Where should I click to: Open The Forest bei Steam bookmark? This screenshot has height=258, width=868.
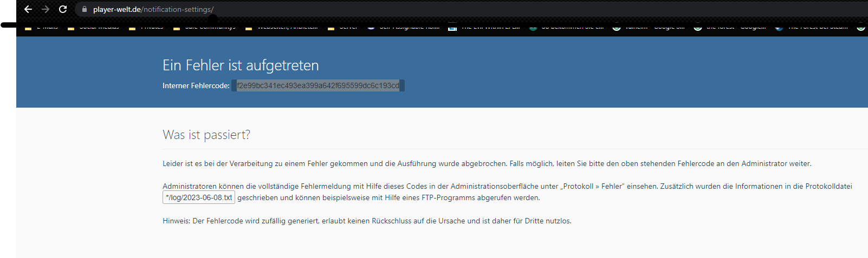(812, 27)
